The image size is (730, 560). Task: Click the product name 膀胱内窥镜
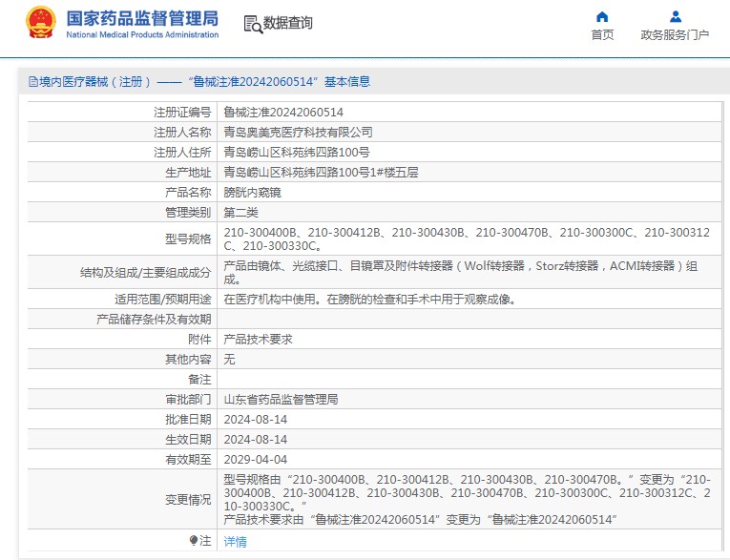(252, 192)
